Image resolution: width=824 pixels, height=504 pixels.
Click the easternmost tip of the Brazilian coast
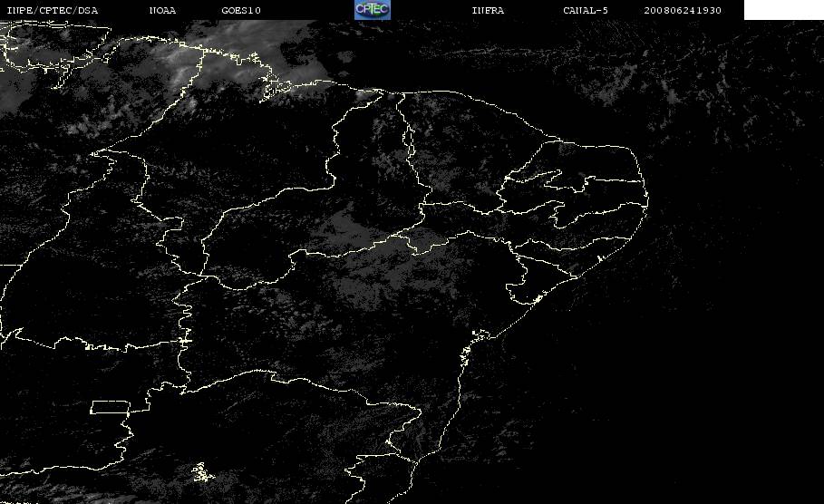pyautogui.click(x=647, y=200)
